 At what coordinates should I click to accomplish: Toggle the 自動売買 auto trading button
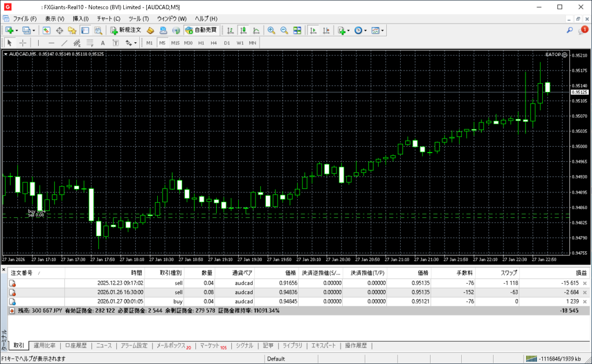(x=201, y=30)
